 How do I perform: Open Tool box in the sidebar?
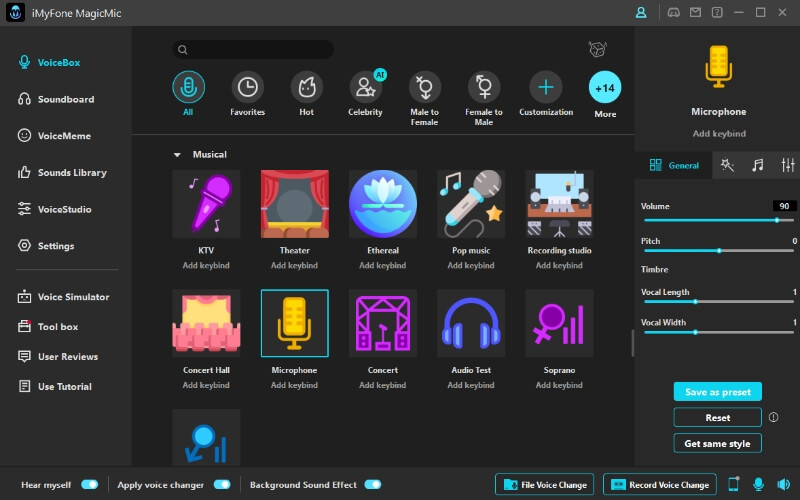pyautogui.click(x=48, y=327)
